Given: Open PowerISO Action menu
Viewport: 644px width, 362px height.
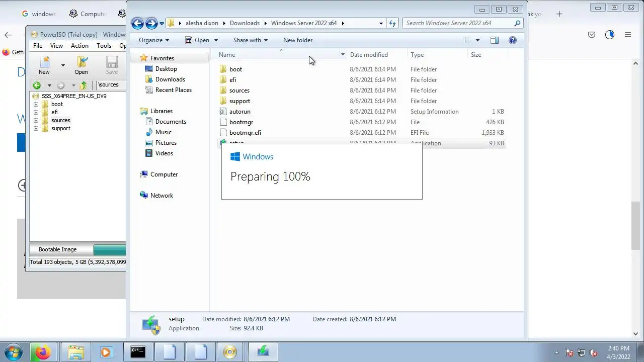Looking at the screenshot, I should pyautogui.click(x=79, y=46).
